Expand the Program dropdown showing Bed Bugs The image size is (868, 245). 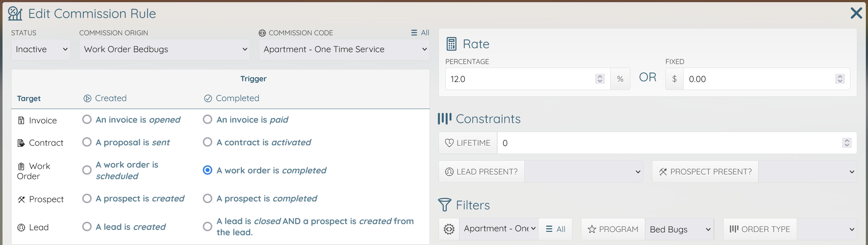coord(679,229)
